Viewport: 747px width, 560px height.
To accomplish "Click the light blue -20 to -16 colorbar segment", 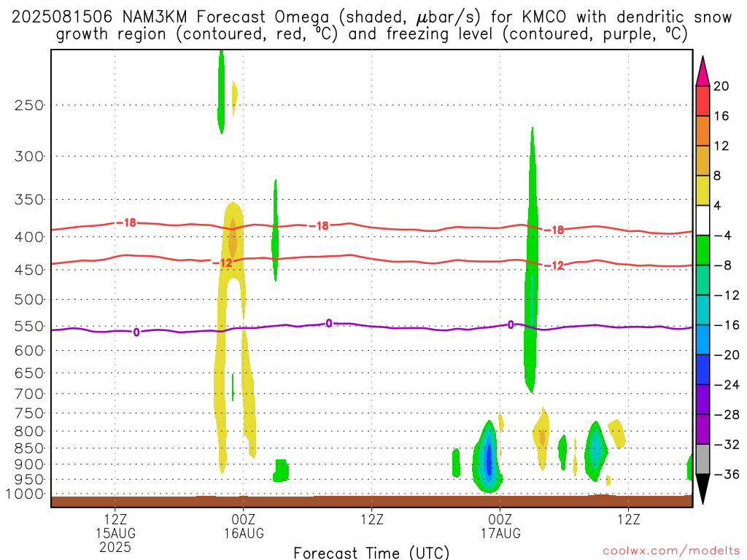I will 703,340.
